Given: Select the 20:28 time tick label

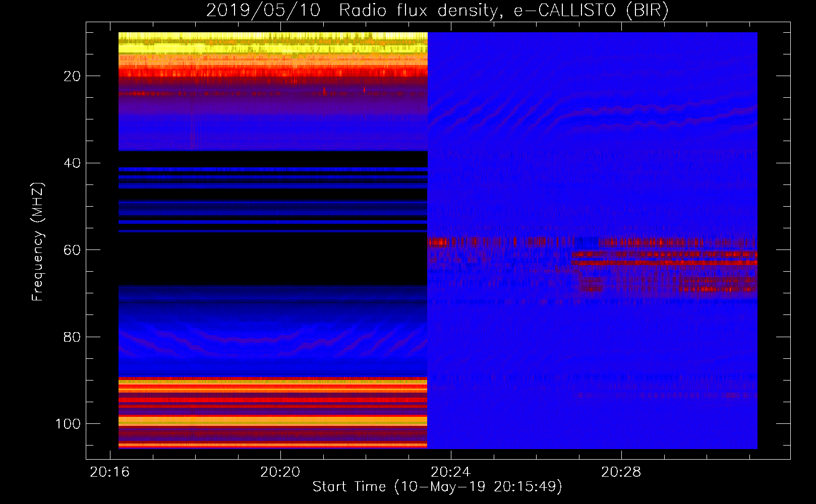Looking at the screenshot, I should coord(621,472).
